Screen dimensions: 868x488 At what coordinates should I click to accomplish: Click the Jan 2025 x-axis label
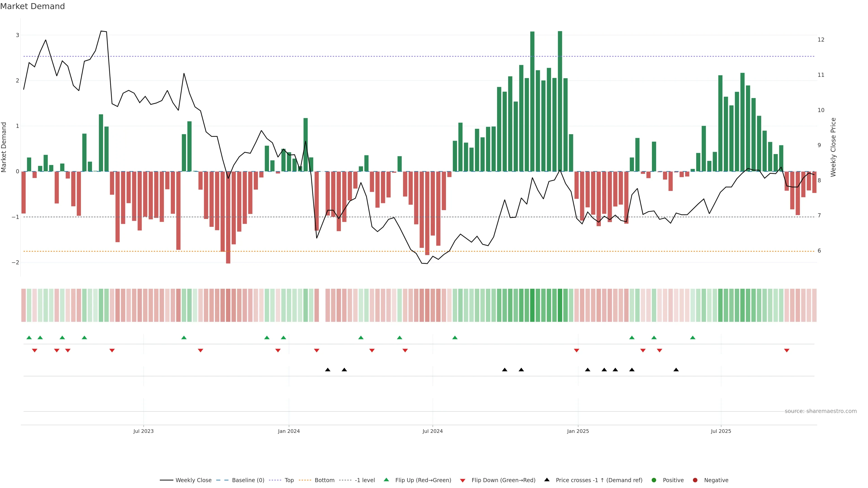click(578, 431)
